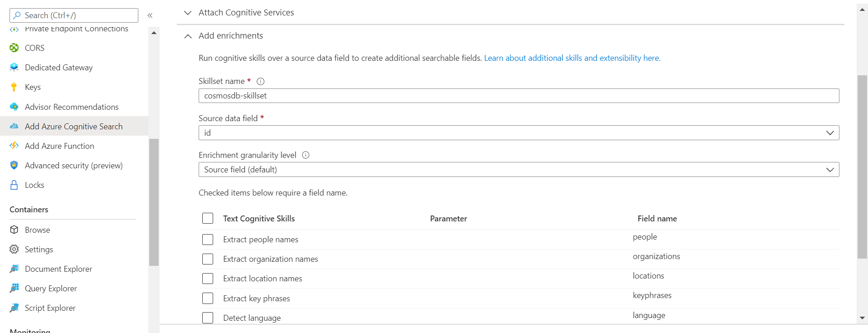
Task: Expand the Attach Cognitive Services section
Action: [188, 13]
